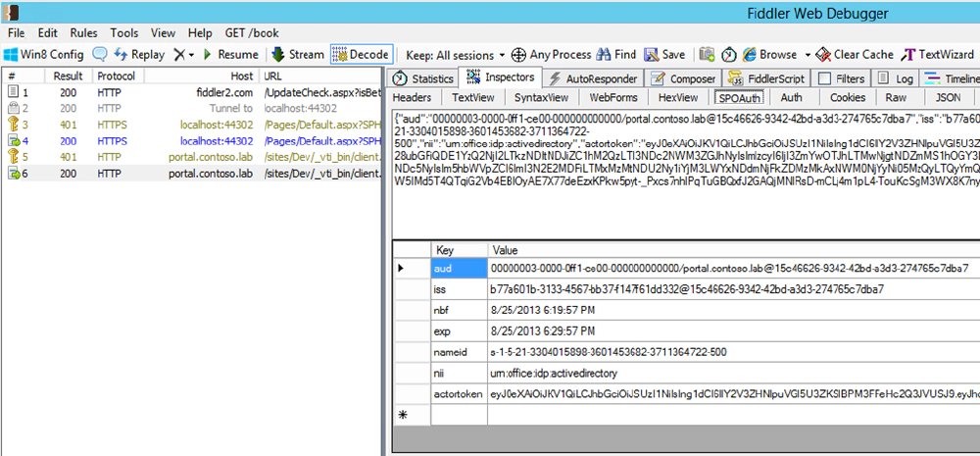Select session 5 portal.contoso.lab 401 row

click(x=191, y=158)
